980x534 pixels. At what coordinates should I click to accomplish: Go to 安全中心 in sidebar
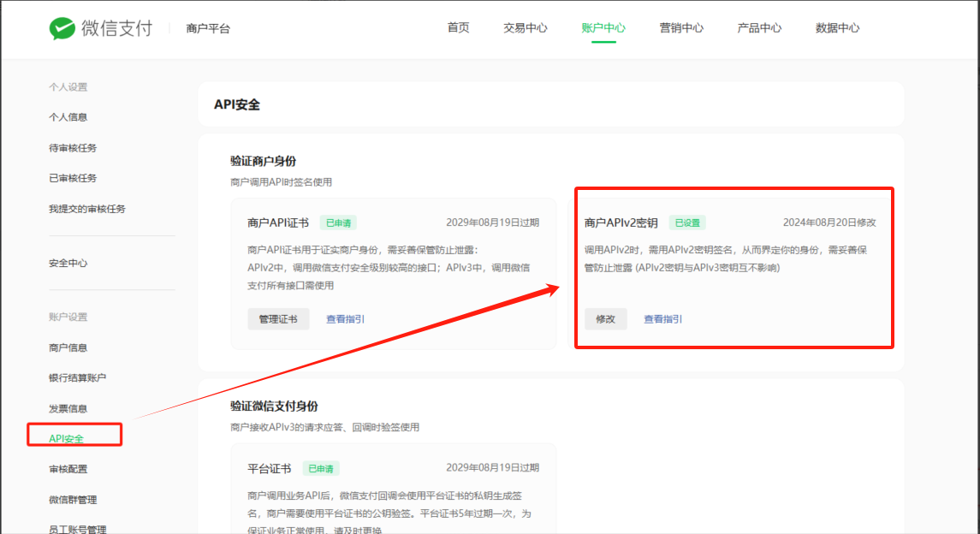pyautogui.click(x=68, y=264)
